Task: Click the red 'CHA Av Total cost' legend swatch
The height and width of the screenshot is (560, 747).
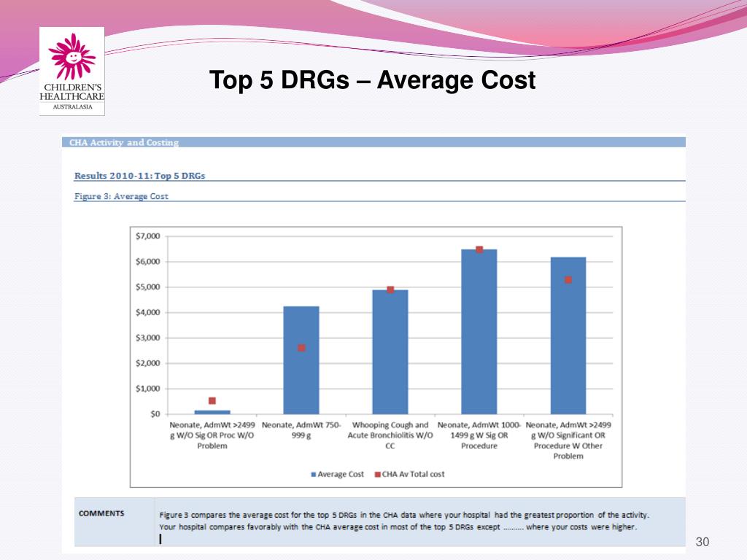Action: [378, 475]
